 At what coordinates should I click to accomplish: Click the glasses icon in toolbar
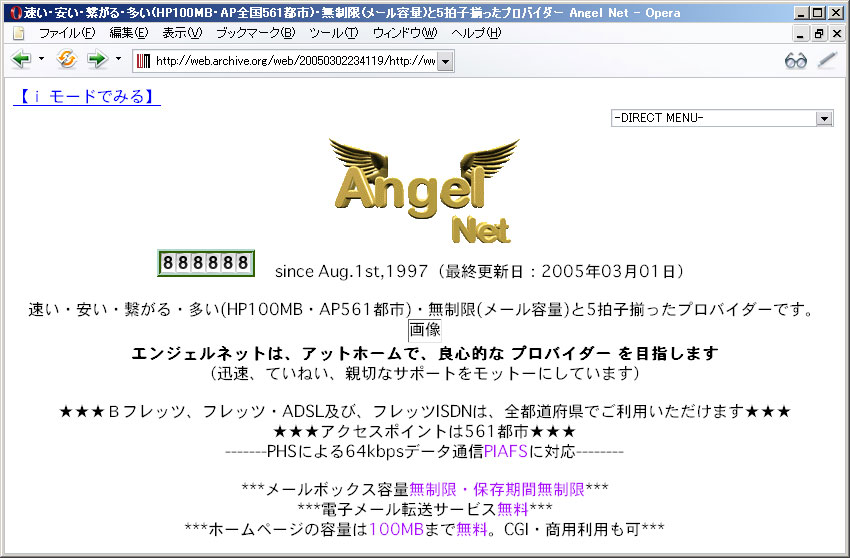795,60
